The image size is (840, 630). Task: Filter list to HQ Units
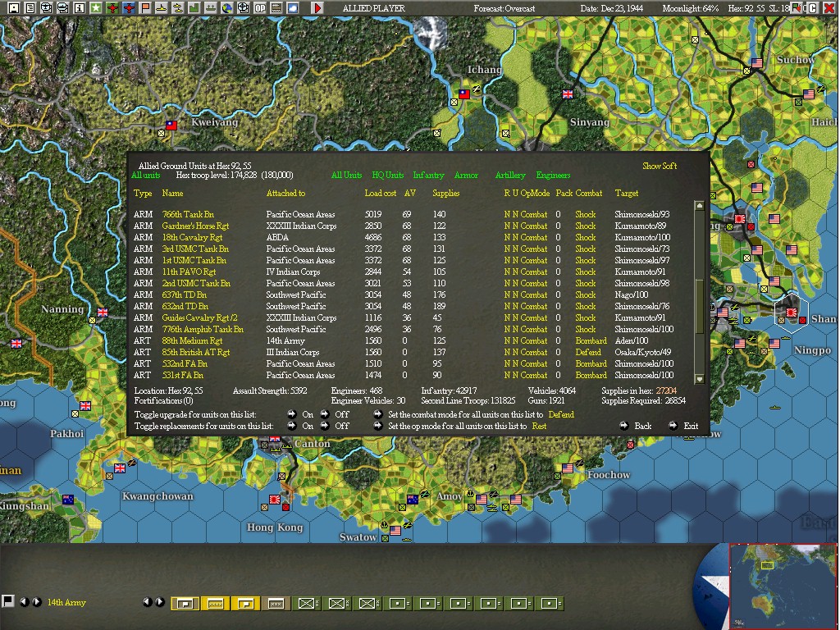(388, 176)
